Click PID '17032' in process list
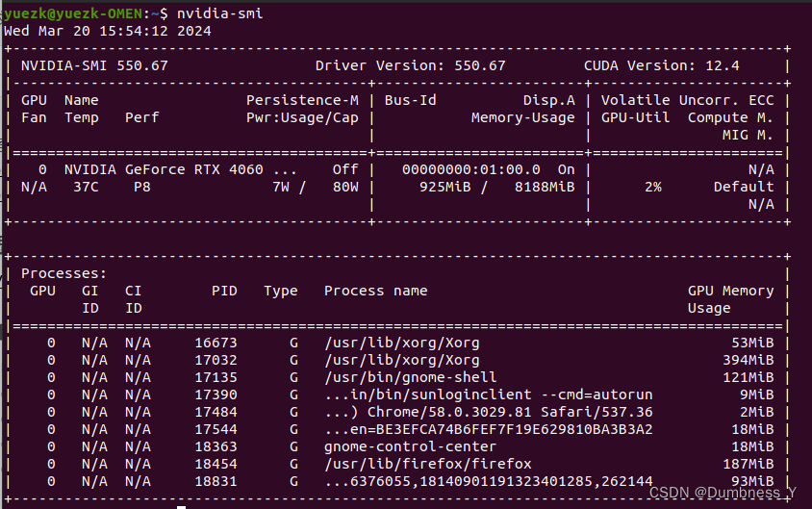Screen dimensions: 812x509 pyautogui.click(x=216, y=360)
